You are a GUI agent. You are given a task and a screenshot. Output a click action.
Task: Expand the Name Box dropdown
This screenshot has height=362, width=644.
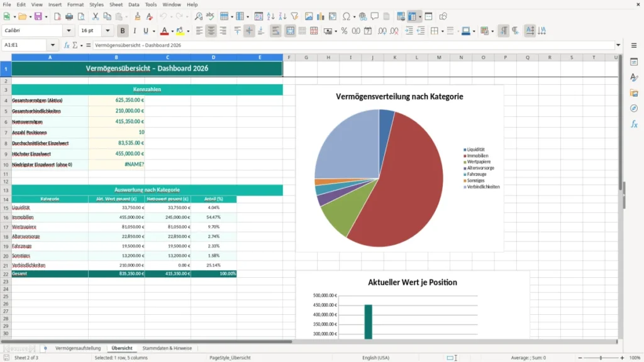53,45
